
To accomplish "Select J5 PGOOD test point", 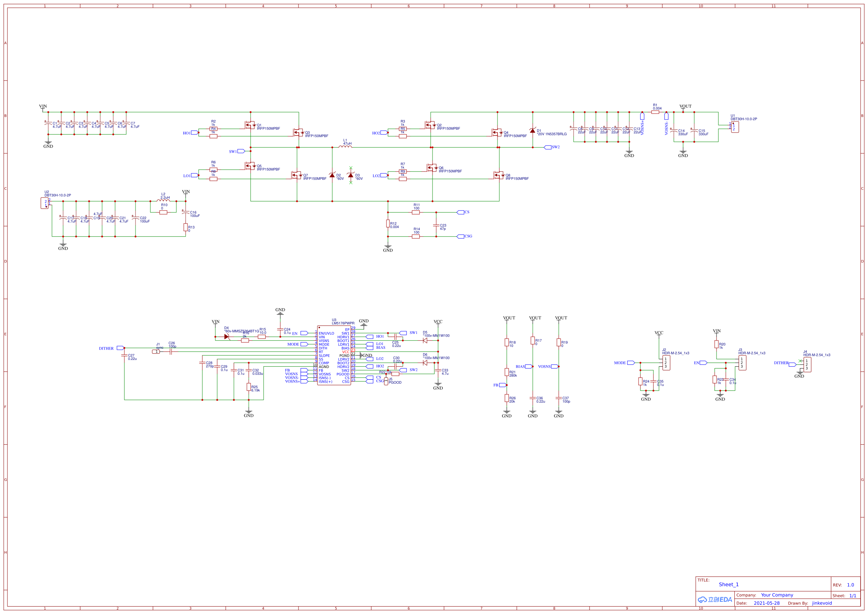I will pyautogui.click(x=386, y=381).
